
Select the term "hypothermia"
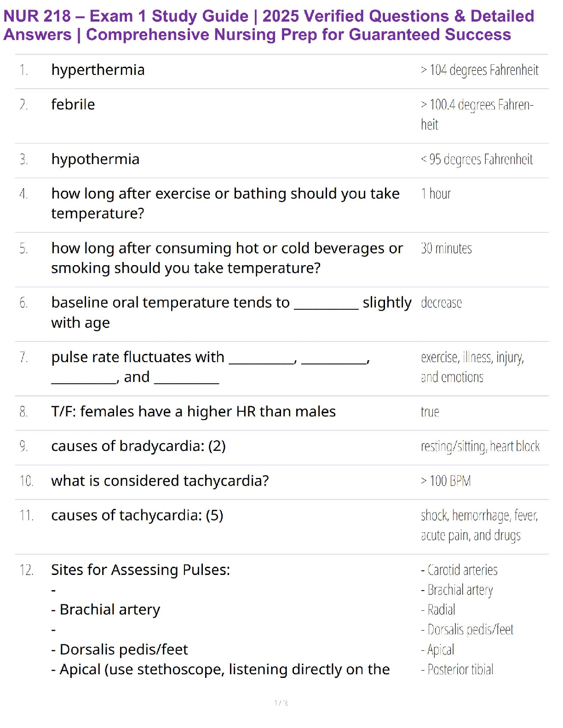(95, 159)
